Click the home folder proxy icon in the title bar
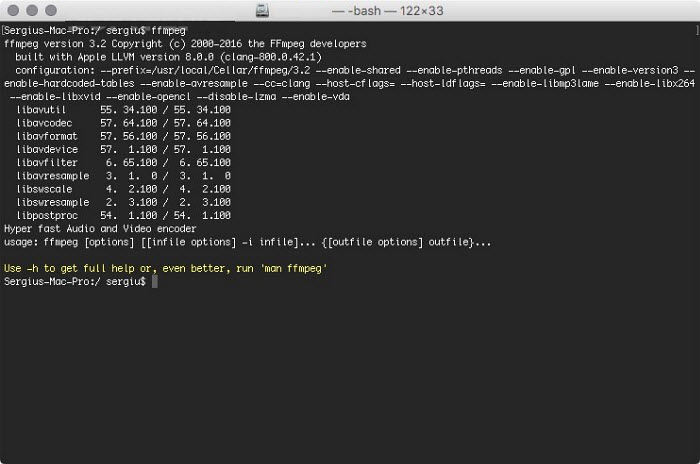 click(x=262, y=10)
